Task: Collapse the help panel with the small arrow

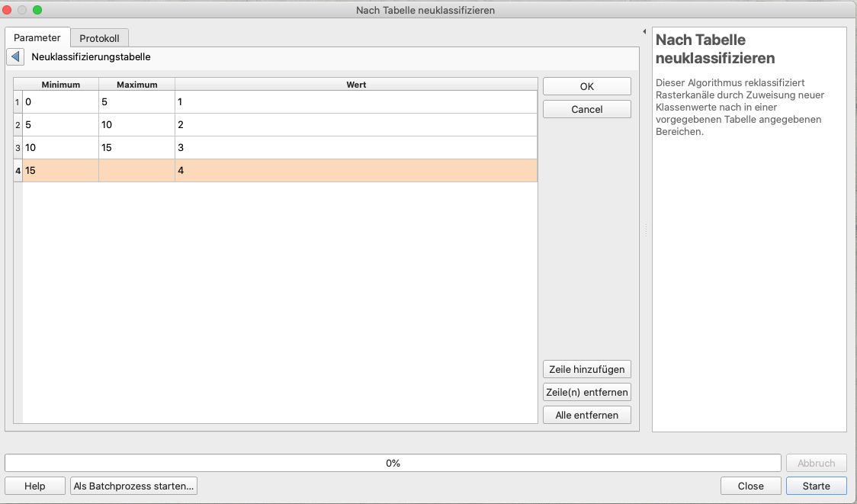Action: point(644,32)
